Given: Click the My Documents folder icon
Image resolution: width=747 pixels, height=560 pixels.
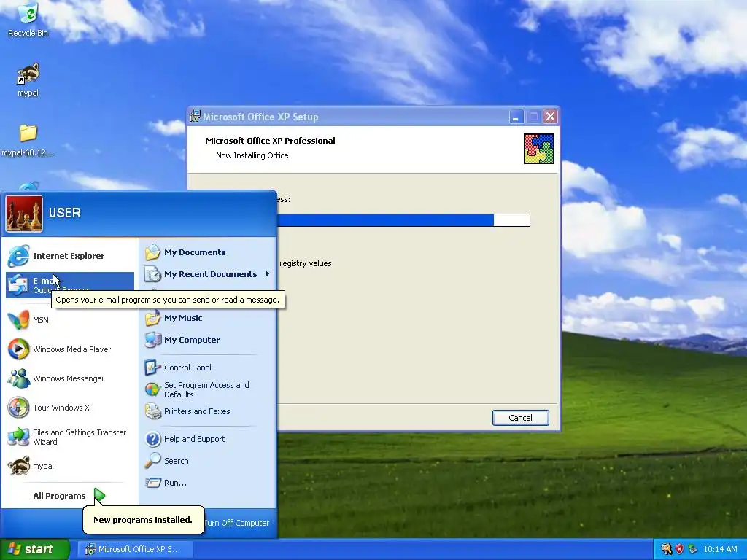Looking at the screenshot, I should (153, 252).
